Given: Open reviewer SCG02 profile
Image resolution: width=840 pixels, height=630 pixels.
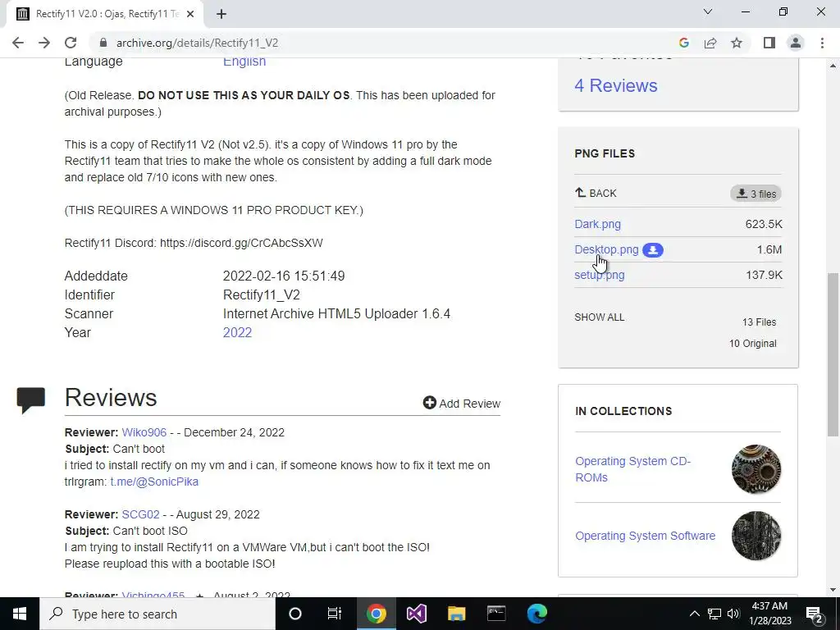Looking at the screenshot, I should click(140, 514).
